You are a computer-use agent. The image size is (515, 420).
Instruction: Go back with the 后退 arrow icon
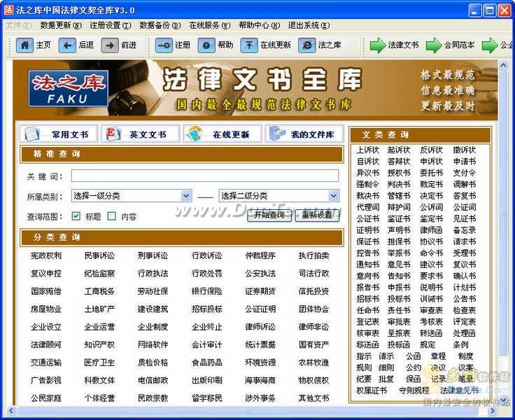pyautogui.click(x=68, y=45)
